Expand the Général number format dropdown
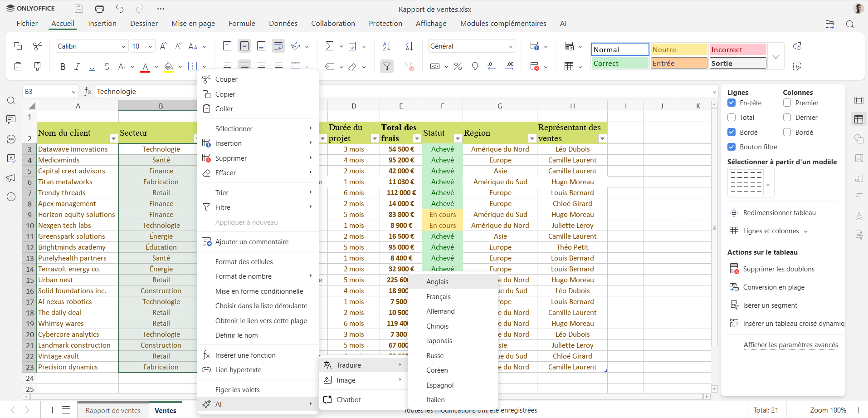Screen dimensions: 868x418 [511, 46]
